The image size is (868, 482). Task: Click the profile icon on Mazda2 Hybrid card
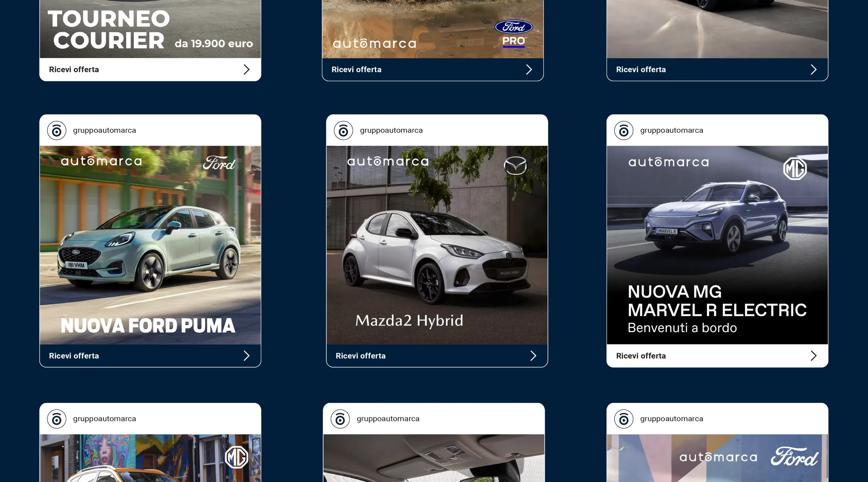point(343,130)
